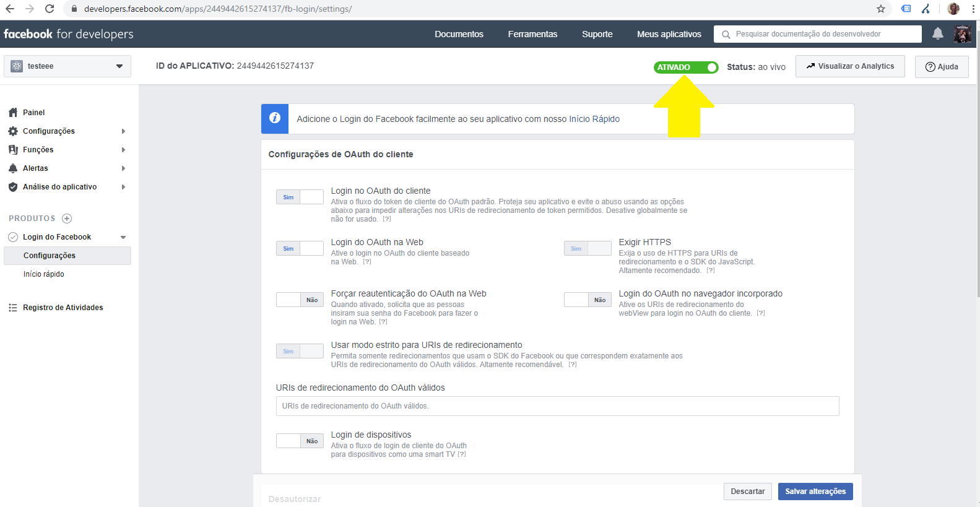The width and height of the screenshot is (980, 507).
Task: Open Meus aplicativos menu
Action: (x=669, y=34)
